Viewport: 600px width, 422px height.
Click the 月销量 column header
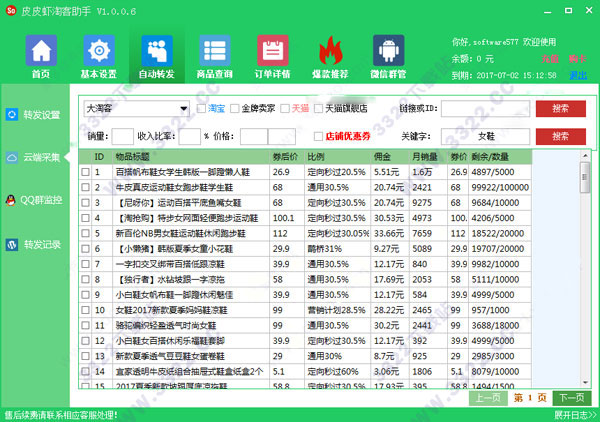[x=429, y=157]
